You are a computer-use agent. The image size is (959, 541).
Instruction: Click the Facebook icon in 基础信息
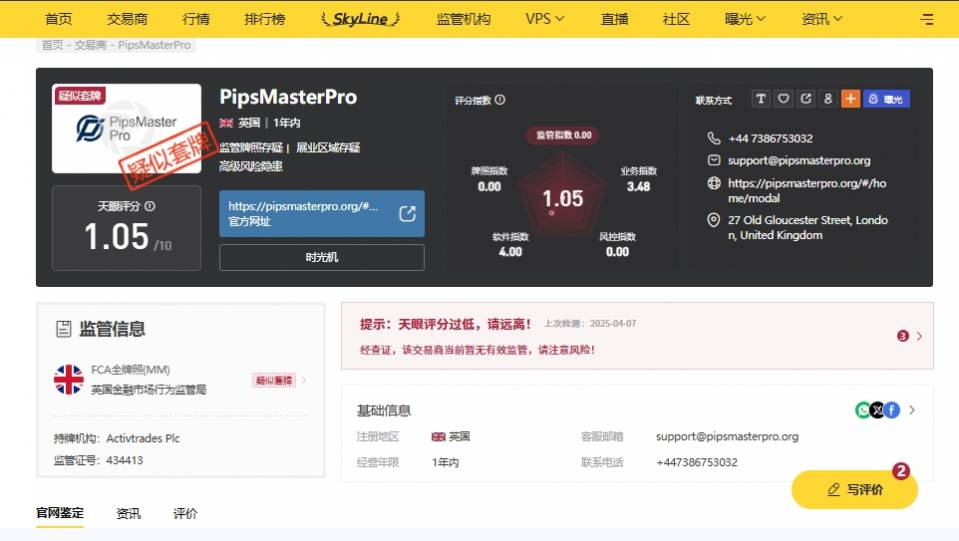(x=892, y=410)
